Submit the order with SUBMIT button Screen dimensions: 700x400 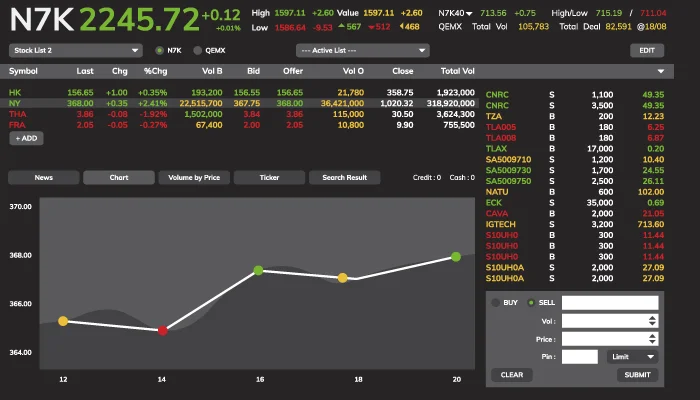click(637, 375)
